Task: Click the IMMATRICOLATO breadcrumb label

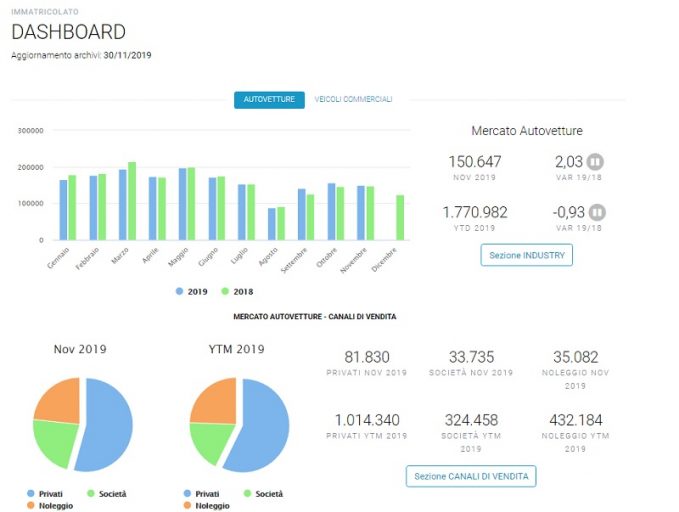Action: point(45,12)
